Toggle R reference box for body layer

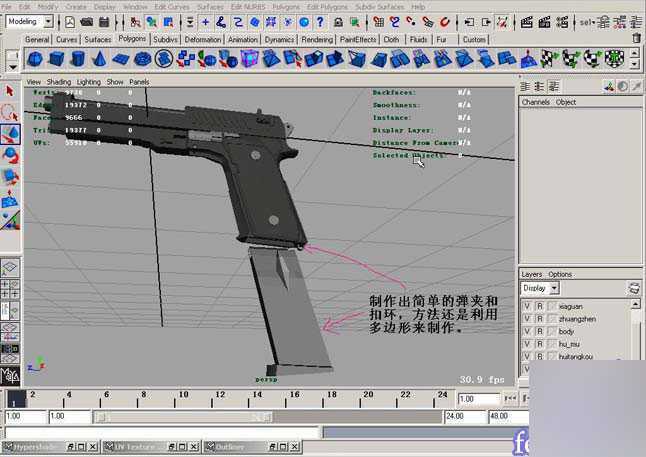[539, 331]
